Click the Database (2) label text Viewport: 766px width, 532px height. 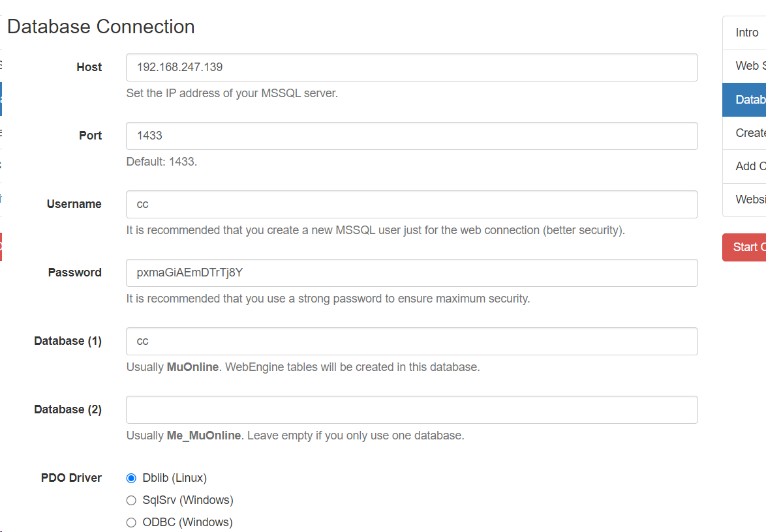tap(68, 409)
